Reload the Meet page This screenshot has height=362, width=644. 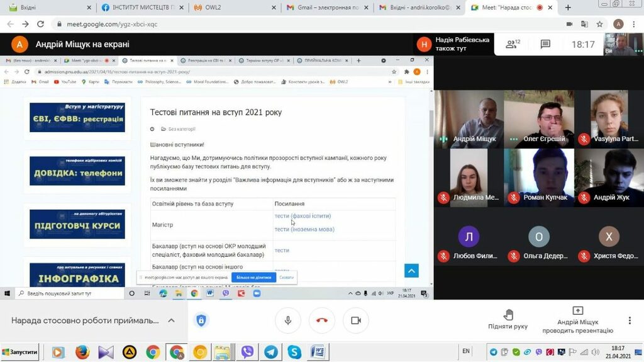point(41,24)
